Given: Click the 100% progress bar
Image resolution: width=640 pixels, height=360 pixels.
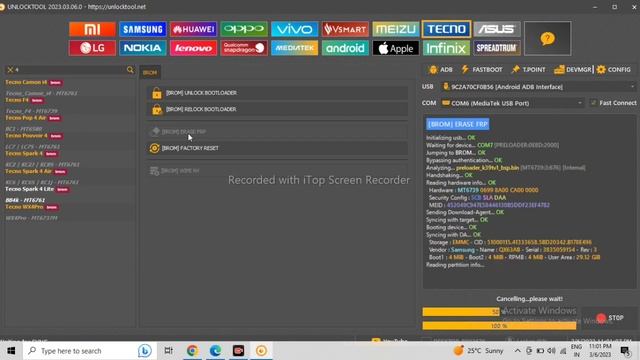Looking at the screenshot, I should coord(499,326).
